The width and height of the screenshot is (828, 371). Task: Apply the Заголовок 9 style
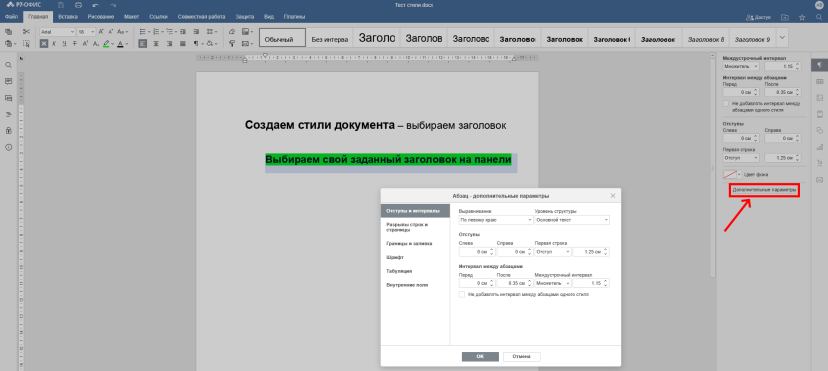752,38
